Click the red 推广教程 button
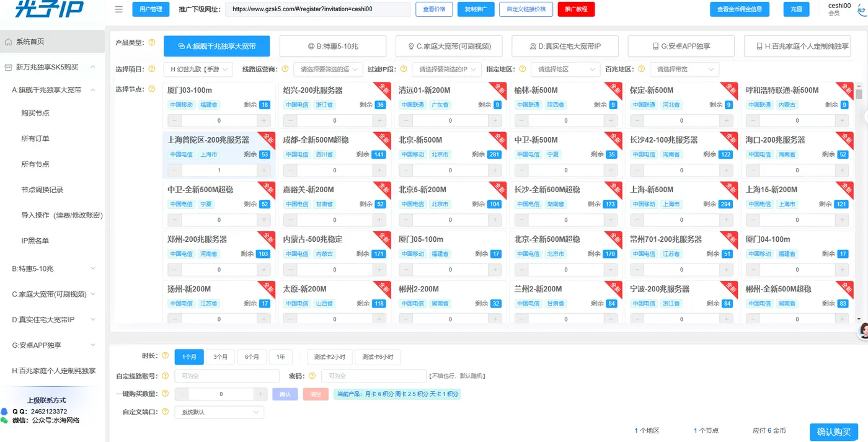The width and height of the screenshot is (868, 442). (x=577, y=9)
